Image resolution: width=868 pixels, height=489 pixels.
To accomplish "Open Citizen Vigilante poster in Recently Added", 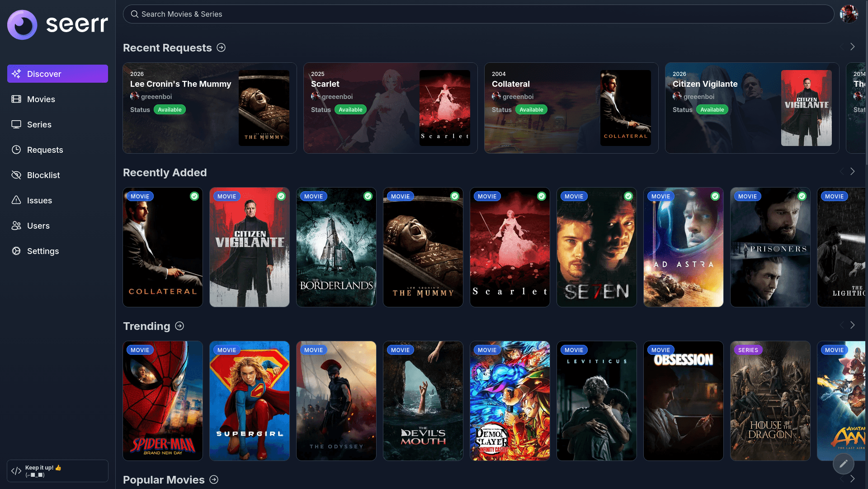I will point(250,247).
